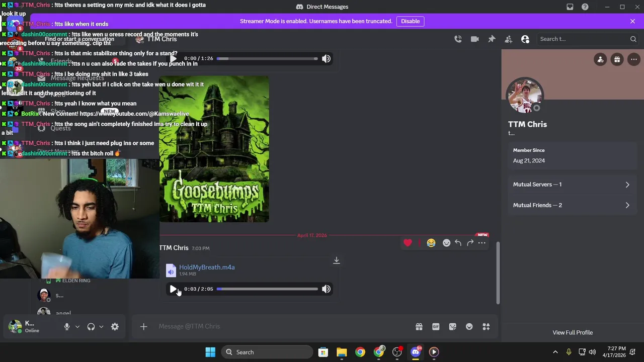Gift Nitro from profile panel
644x362 pixels.
point(617,59)
